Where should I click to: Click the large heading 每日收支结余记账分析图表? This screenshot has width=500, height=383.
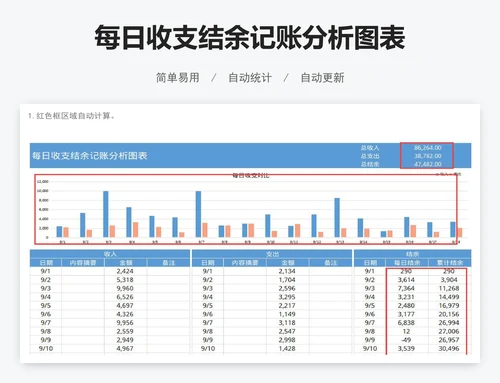[250, 38]
